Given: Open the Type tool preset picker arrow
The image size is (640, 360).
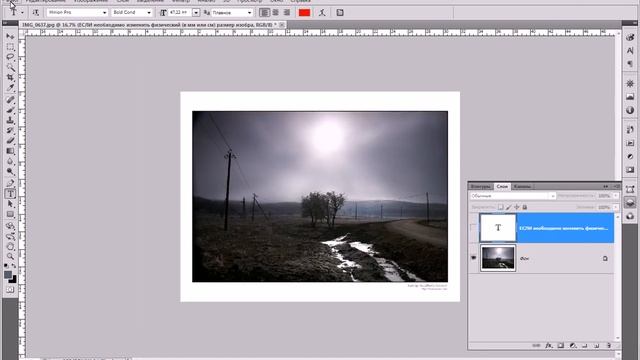Looking at the screenshot, I should (22, 13).
